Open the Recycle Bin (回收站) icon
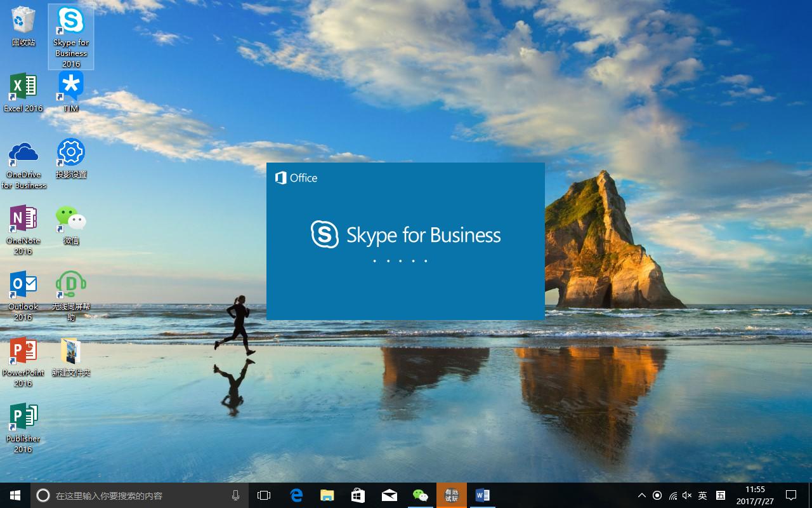The width and height of the screenshot is (812, 508). coord(23,22)
